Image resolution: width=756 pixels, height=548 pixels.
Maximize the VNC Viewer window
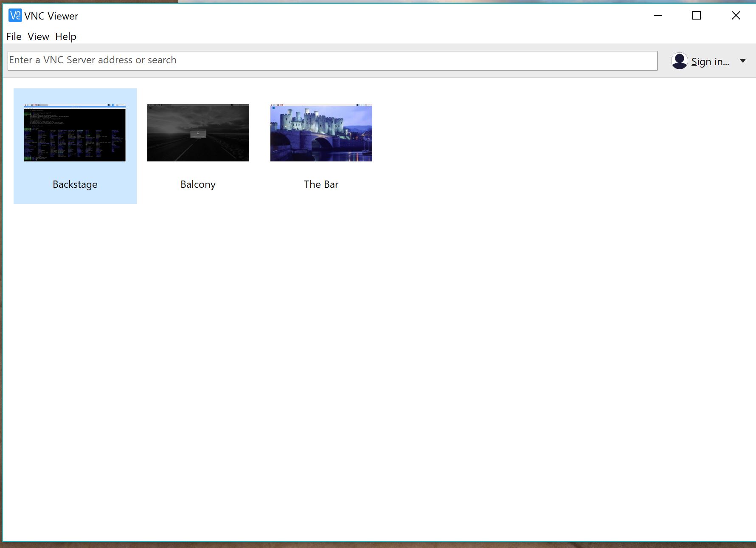click(697, 16)
